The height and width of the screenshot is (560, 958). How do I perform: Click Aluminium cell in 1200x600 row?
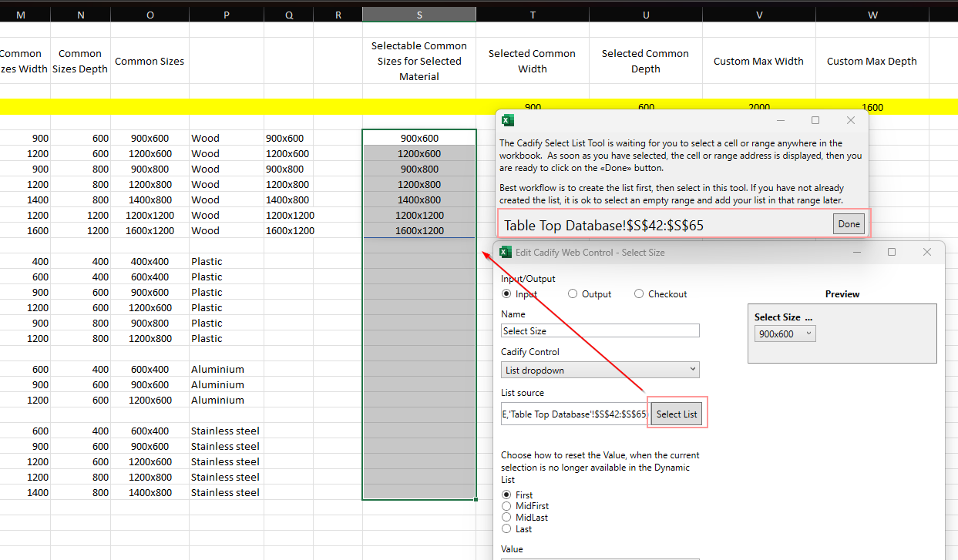tap(227, 400)
